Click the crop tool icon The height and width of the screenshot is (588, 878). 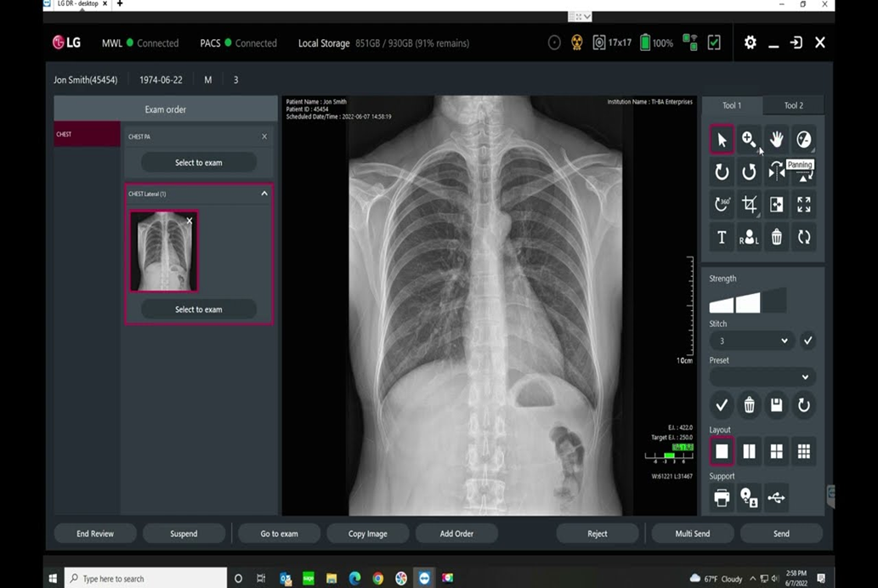point(749,205)
